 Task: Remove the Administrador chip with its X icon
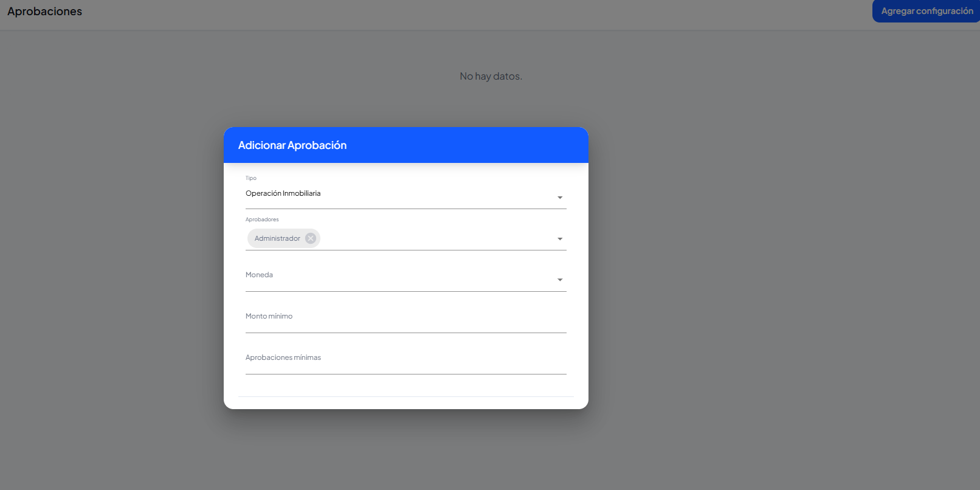[x=311, y=238]
